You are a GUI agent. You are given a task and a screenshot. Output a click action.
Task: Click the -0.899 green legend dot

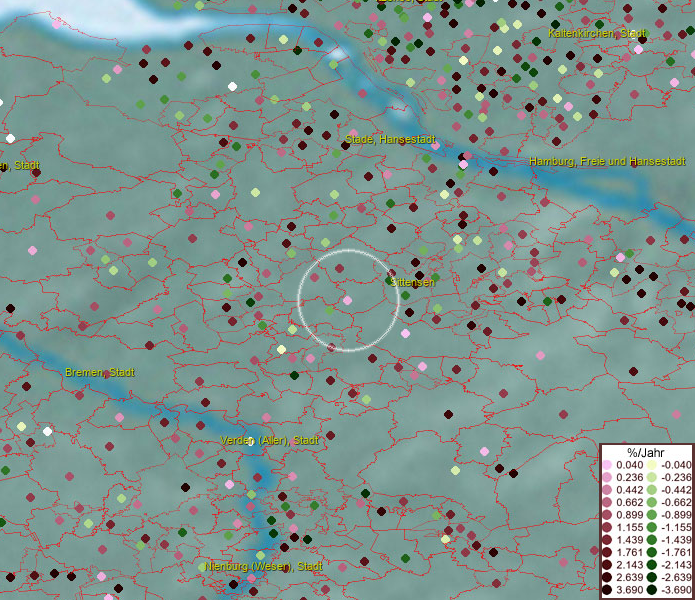651,516
